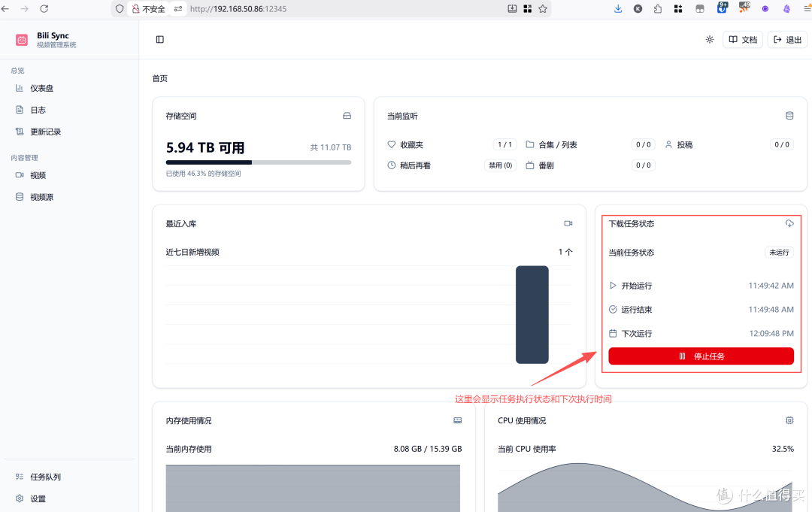Click the 5.94 TB 可用 value
The height and width of the screenshot is (512, 812).
point(205,147)
